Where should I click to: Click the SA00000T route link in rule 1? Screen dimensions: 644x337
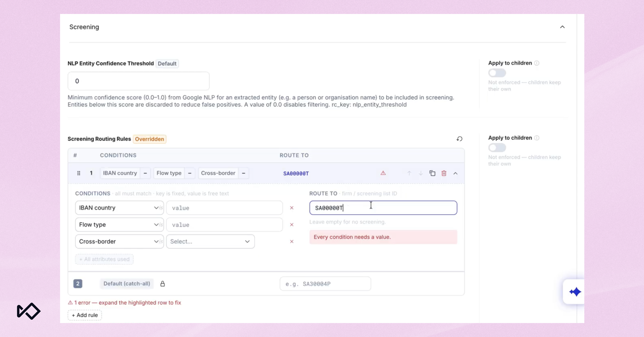296,173
